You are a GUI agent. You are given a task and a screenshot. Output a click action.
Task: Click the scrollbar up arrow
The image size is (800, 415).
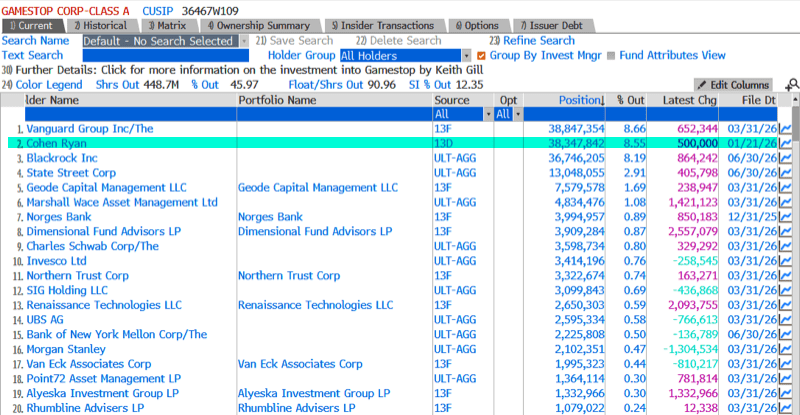coord(795,101)
